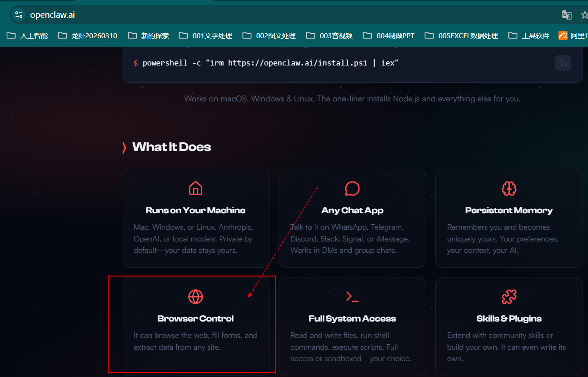
Task: Click the chat bubble icon above Any Chat App
Action: (x=352, y=188)
